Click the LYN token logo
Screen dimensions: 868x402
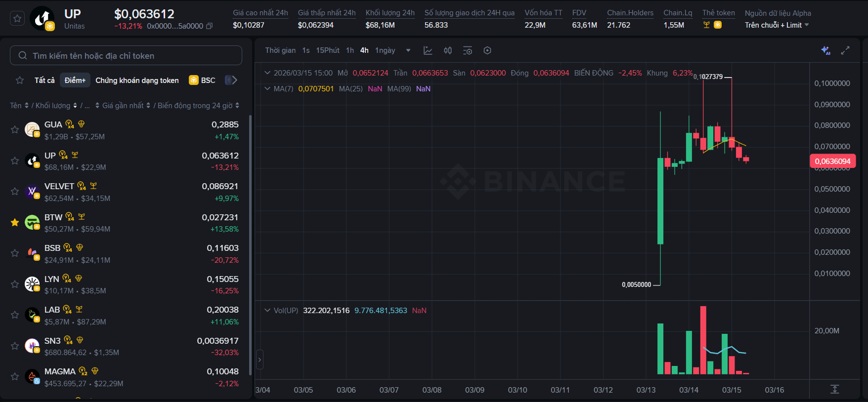point(32,284)
